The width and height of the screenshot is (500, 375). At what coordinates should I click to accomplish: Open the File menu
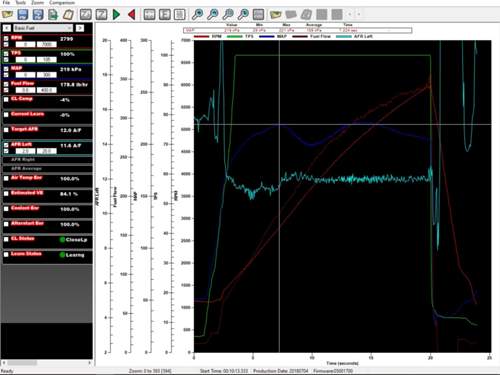6,2
